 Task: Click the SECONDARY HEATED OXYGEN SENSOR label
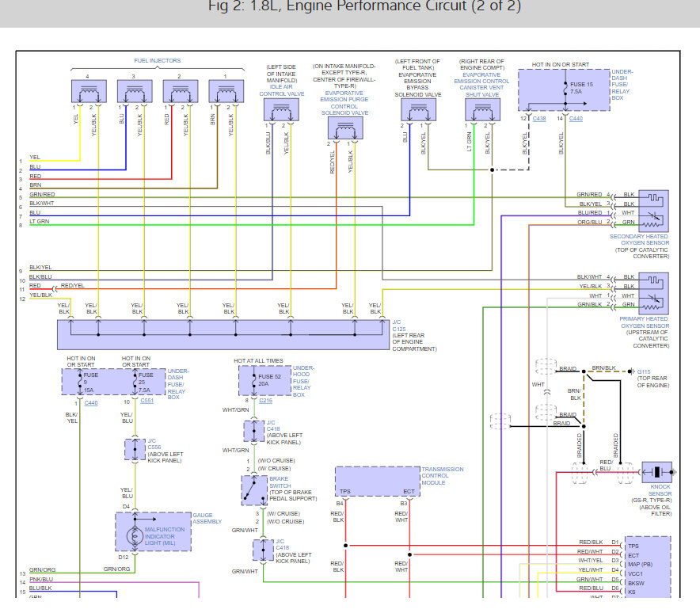(639, 239)
